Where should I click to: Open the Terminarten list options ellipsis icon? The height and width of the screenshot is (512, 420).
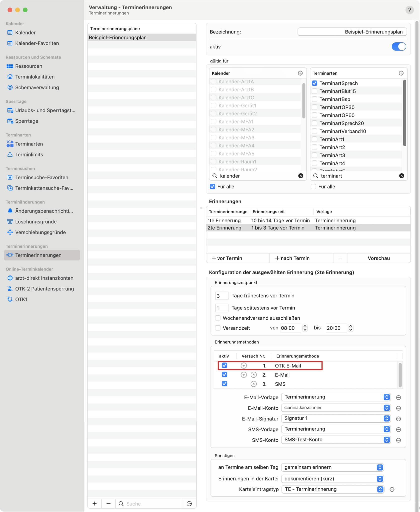pyautogui.click(x=401, y=73)
